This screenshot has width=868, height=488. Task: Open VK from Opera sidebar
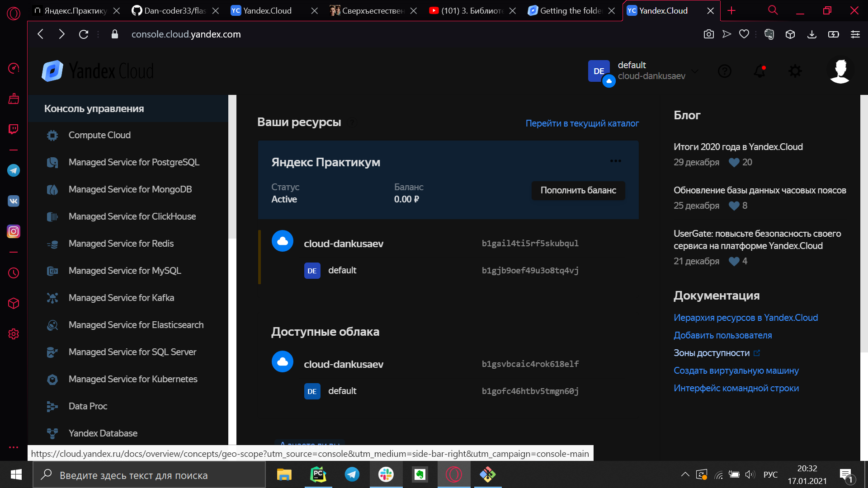14,201
